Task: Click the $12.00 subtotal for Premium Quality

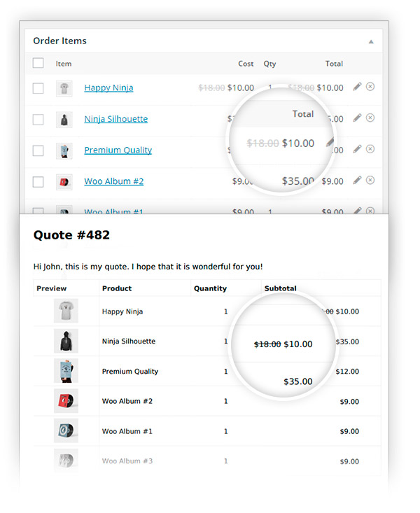Action: [347, 372]
